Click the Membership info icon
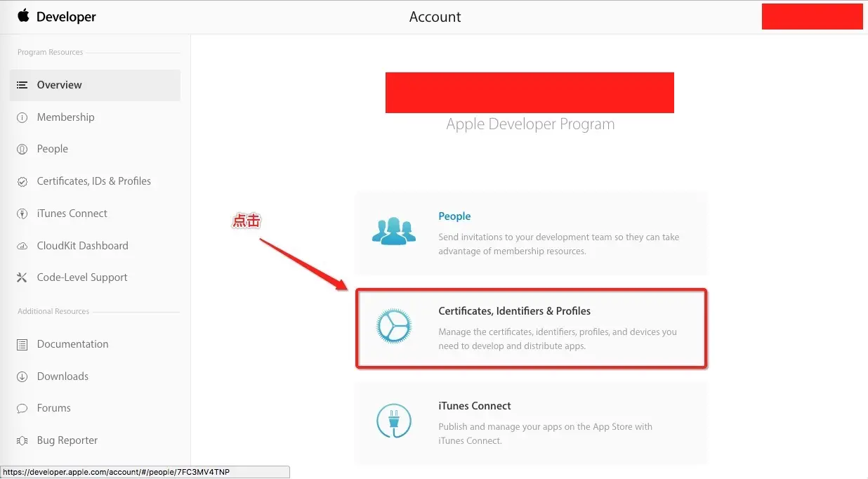 point(22,117)
